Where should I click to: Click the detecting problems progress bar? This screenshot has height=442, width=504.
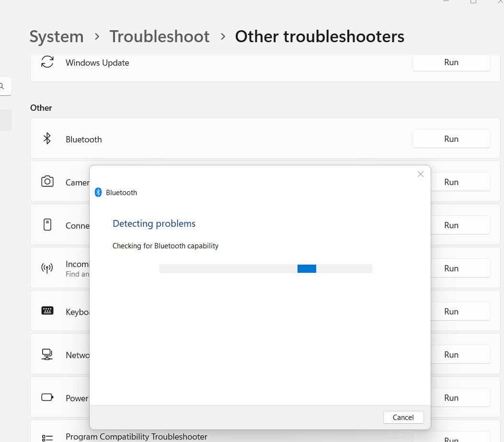(265, 268)
